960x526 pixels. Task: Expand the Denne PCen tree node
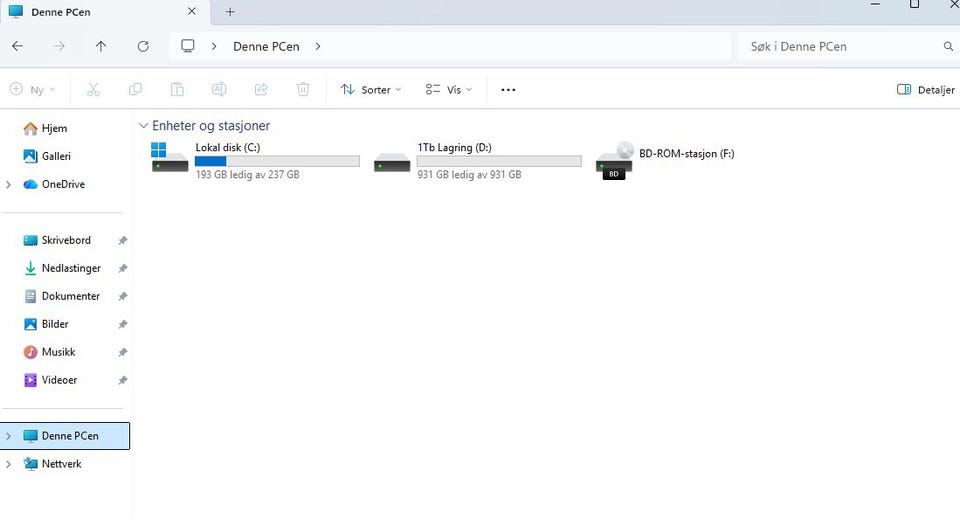(x=9, y=436)
